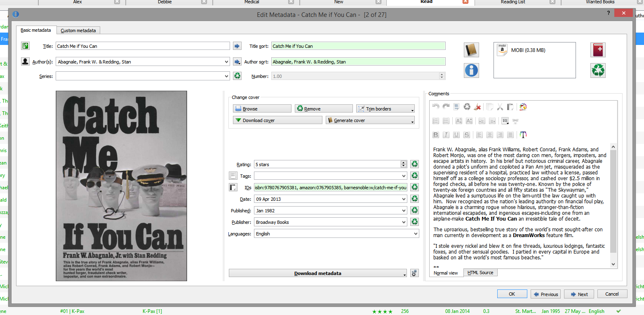Expand the Series dropdown
The image size is (644, 315).
tap(226, 76)
